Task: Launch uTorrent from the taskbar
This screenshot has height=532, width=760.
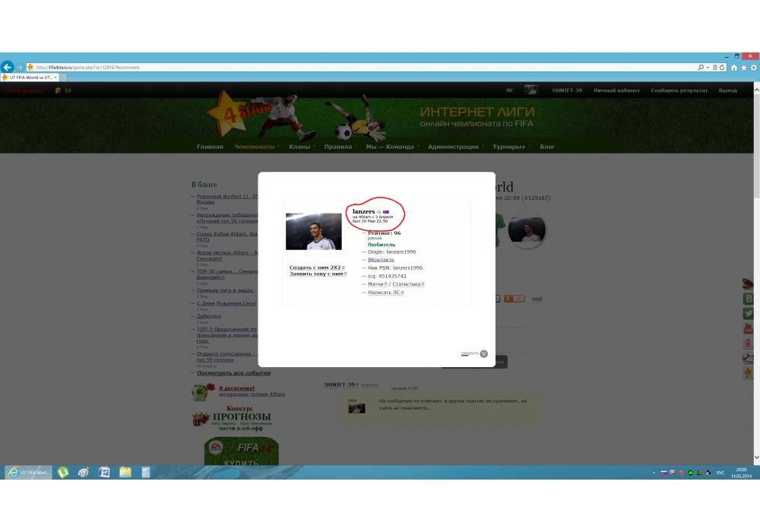Action: click(x=63, y=472)
